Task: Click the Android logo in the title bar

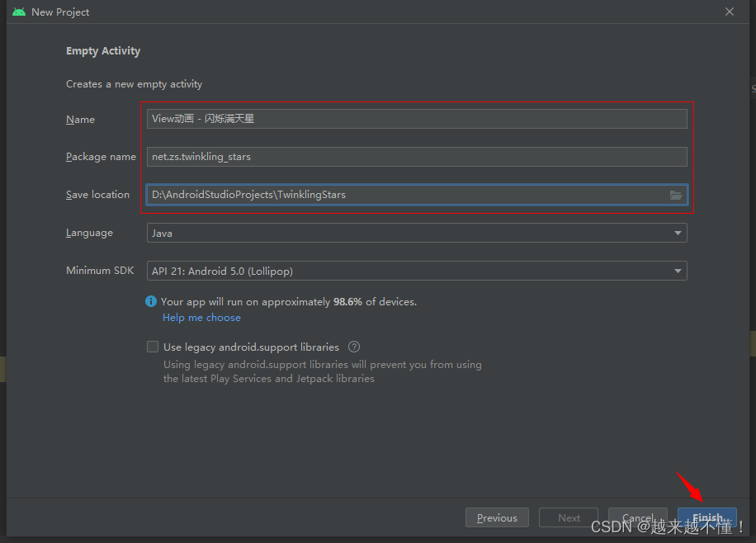Action: coord(19,12)
